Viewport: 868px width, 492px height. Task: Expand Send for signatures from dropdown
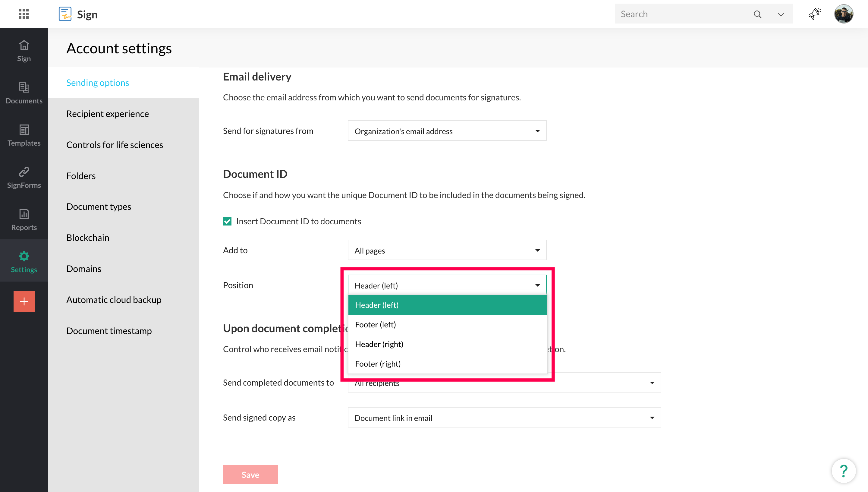(447, 131)
